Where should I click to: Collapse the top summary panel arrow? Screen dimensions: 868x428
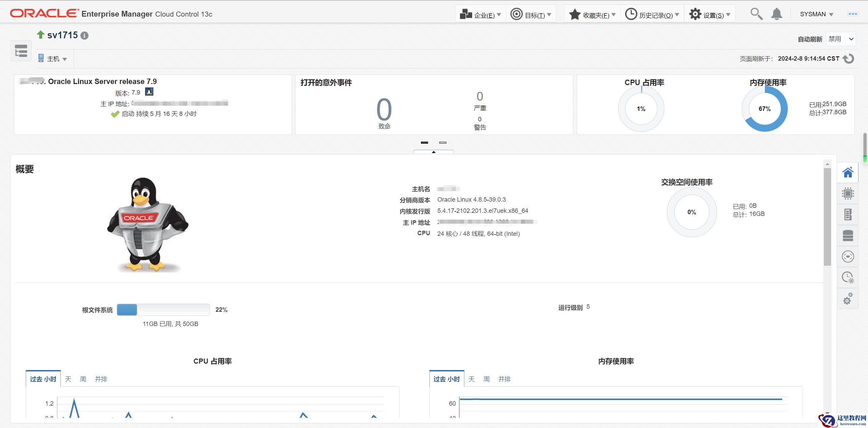point(433,152)
